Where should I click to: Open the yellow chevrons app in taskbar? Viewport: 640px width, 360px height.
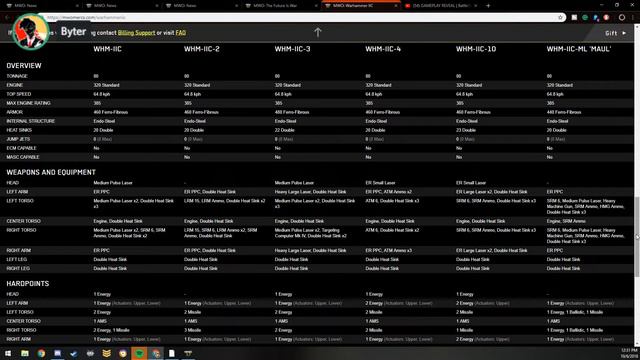pyautogui.click(x=107, y=353)
